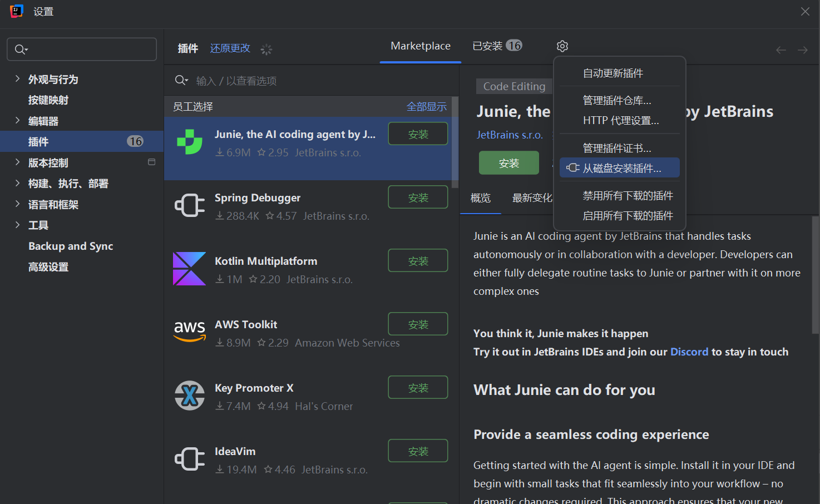The image size is (820, 504).
Task: Open the JetBrains s.r.o. vendor link
Action: (510, 135)
